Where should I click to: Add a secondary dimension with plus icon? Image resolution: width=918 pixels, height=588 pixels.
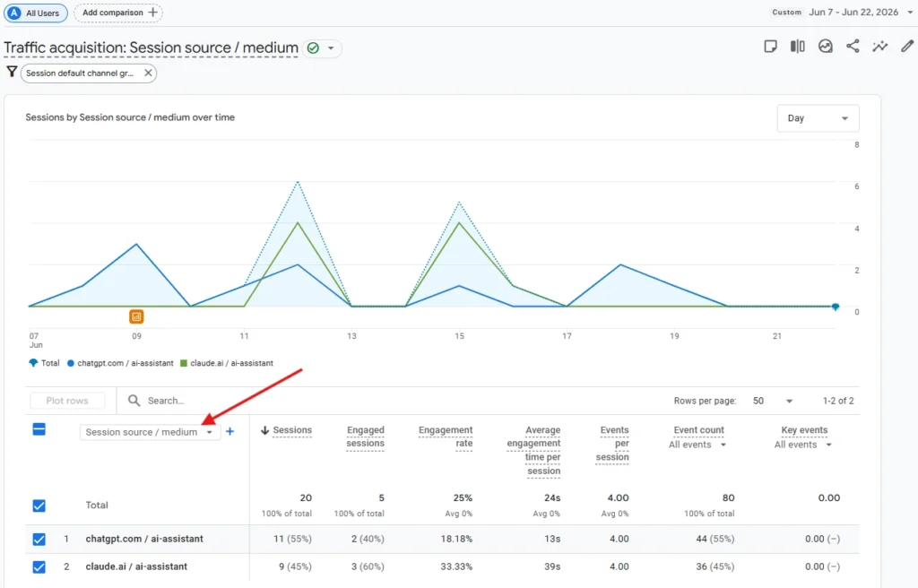230,432
